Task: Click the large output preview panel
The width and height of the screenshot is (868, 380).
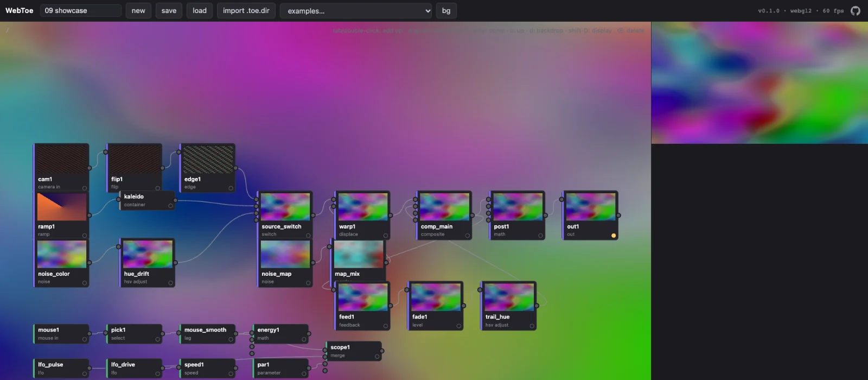Action: [759, 83]
